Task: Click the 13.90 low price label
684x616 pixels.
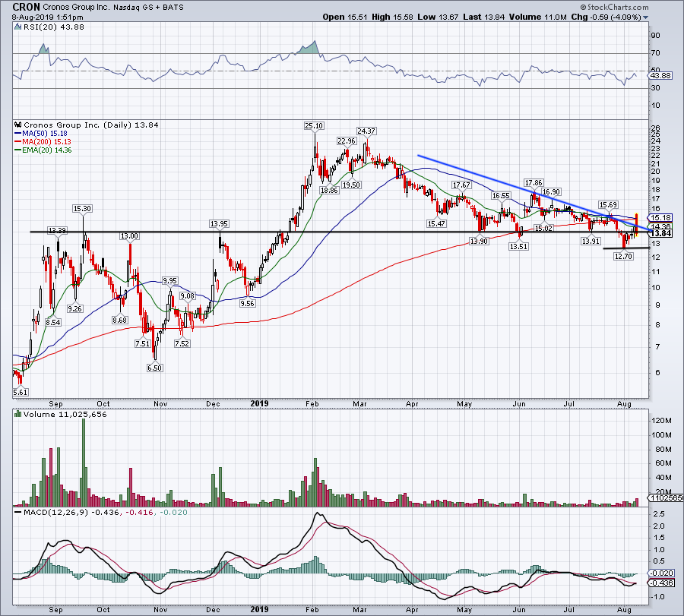Action: tap(479, 241)
